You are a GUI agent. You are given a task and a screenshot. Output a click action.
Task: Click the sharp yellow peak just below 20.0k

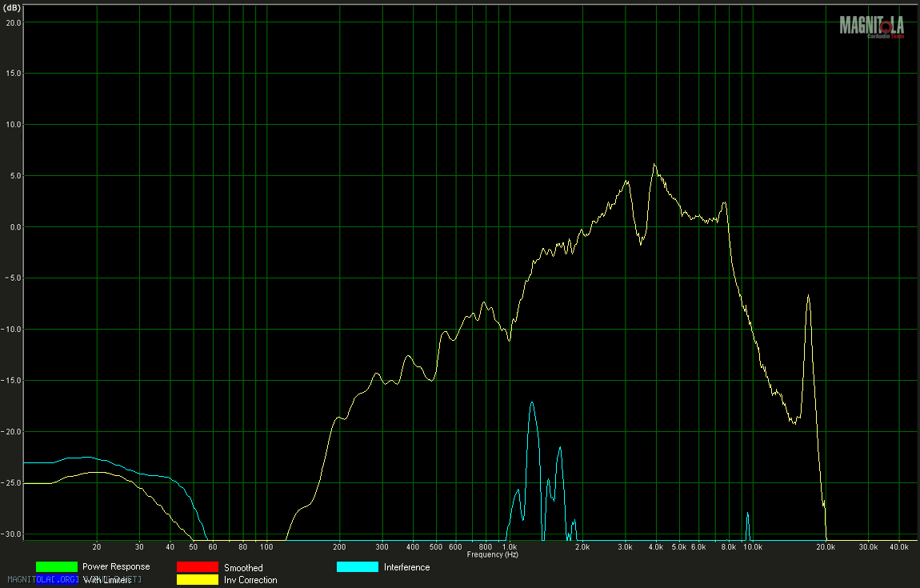point(809,295)
